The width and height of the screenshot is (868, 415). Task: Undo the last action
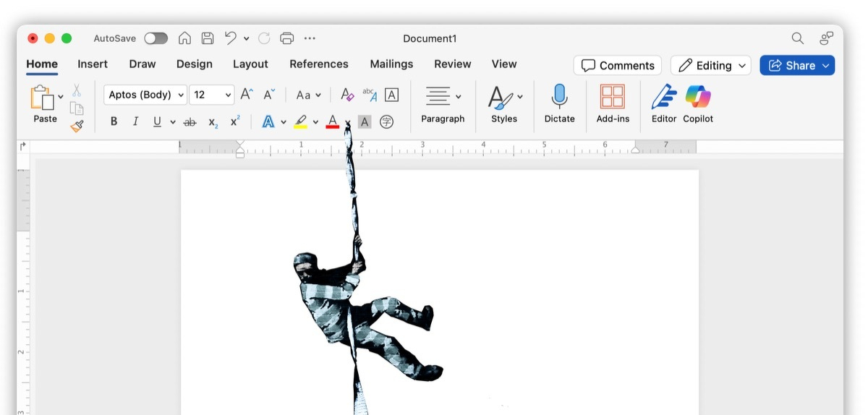click(x=231, y=38)
